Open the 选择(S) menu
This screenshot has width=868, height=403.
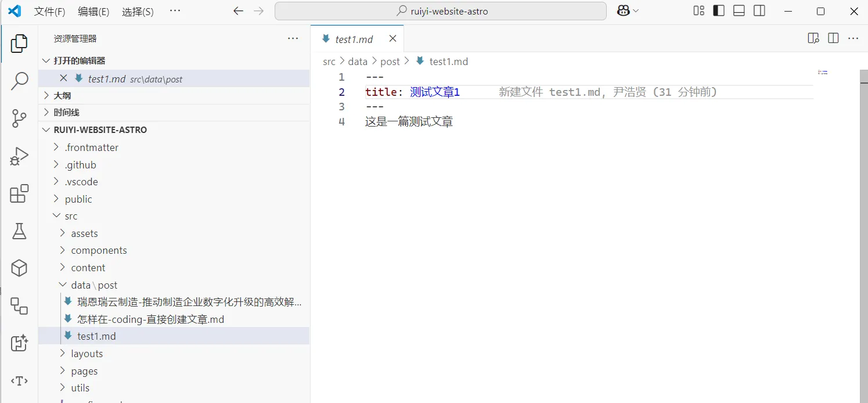138,12
